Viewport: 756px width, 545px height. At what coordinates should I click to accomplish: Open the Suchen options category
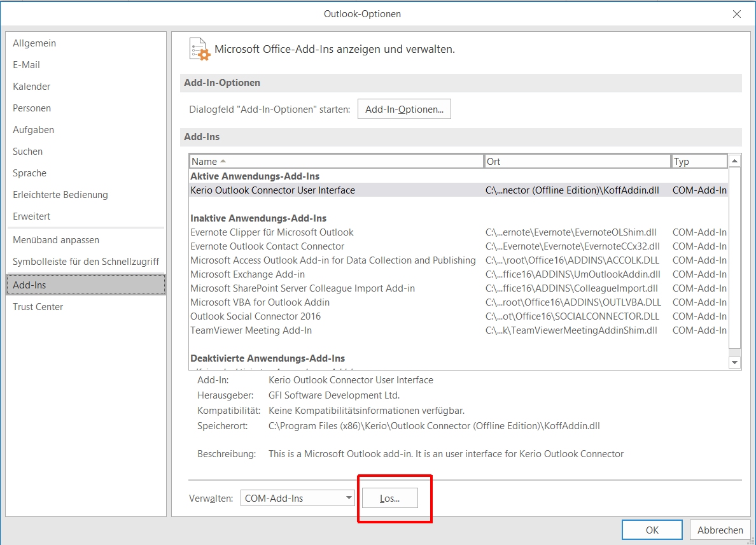[86, 152]
